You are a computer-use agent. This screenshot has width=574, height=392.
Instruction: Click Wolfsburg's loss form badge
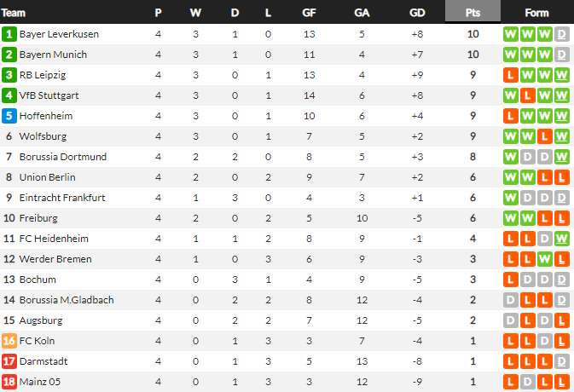coord(545,136)
